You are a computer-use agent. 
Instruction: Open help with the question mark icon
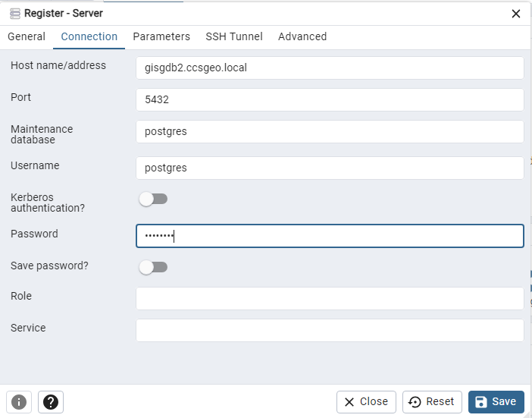click(51, 402)
